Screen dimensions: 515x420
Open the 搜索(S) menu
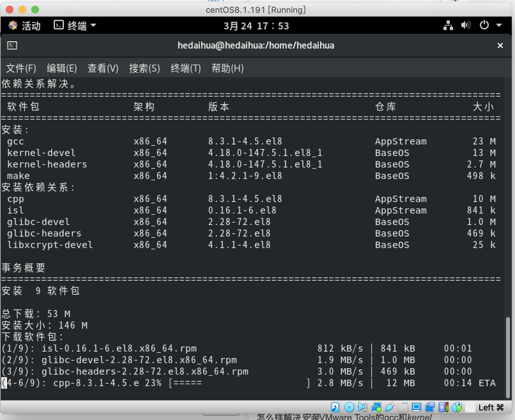coord(144,68)
